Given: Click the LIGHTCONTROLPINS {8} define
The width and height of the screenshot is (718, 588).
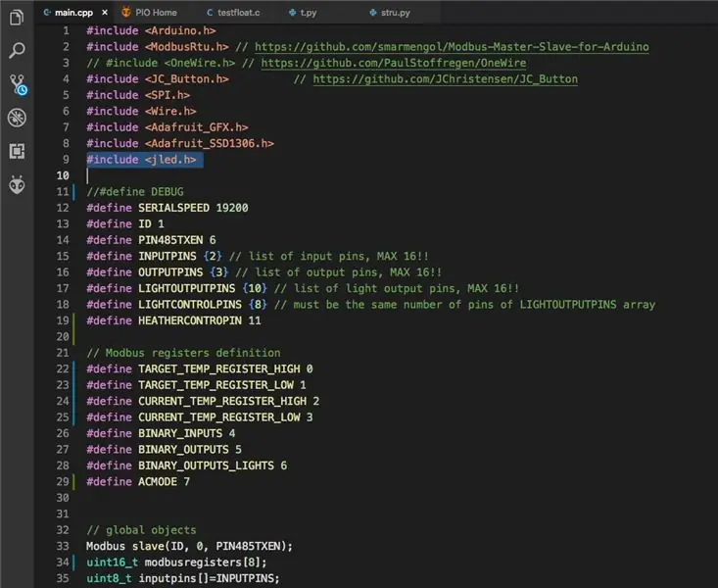Looking at the screenshot, I should [176, 305].
